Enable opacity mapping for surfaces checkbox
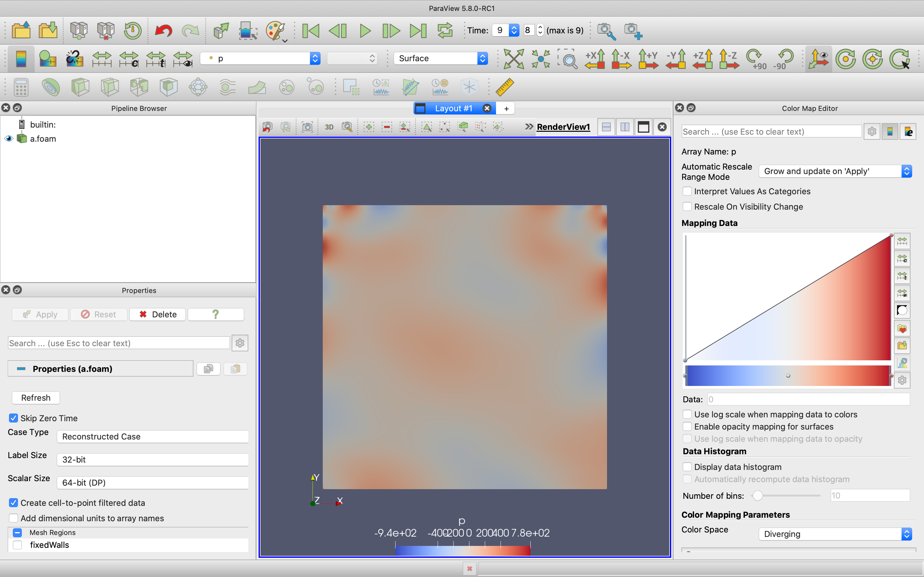This screenshot has height=577, width=924. [687, 426]
